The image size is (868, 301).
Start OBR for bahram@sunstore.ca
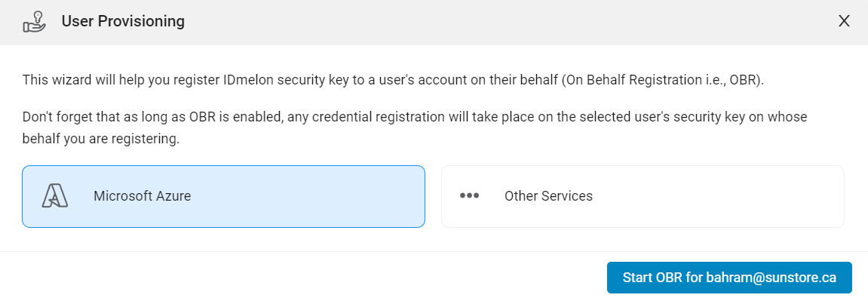point(729,278)
